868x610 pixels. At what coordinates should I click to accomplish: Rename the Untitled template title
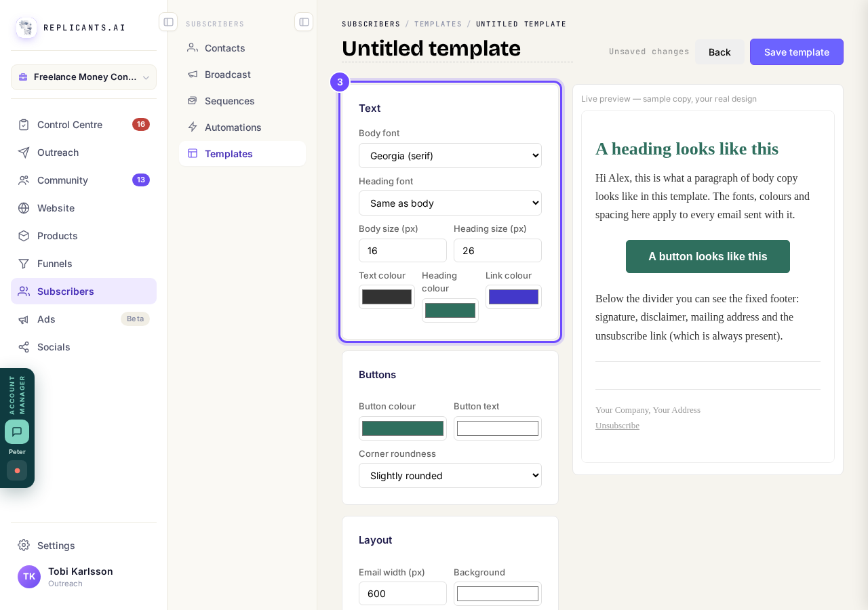point(457,49)
